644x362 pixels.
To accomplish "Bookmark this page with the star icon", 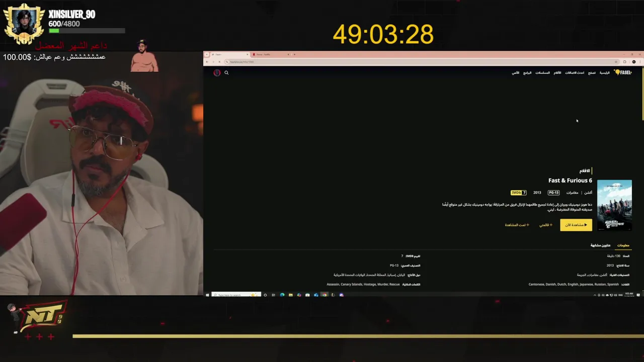I will coord(616,62).
